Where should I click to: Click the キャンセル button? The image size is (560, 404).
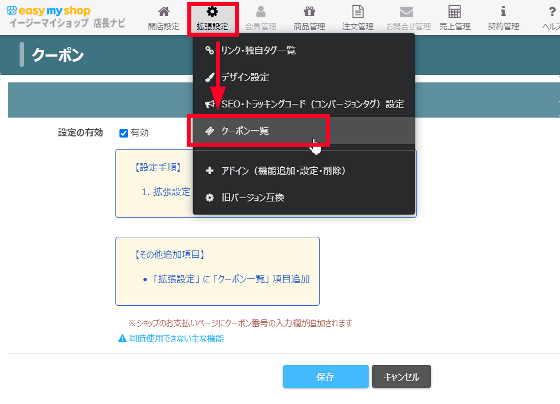tap(401, 376)
